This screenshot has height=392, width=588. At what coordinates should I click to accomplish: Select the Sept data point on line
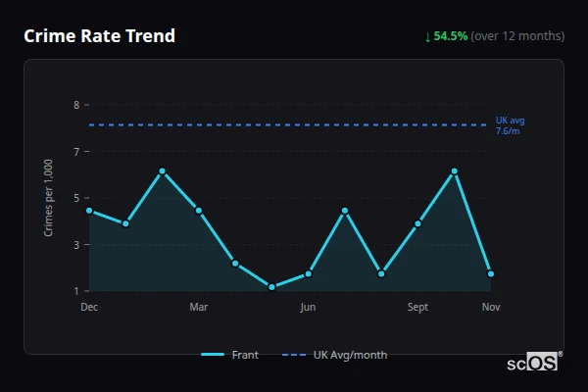(x=417, y=223)
